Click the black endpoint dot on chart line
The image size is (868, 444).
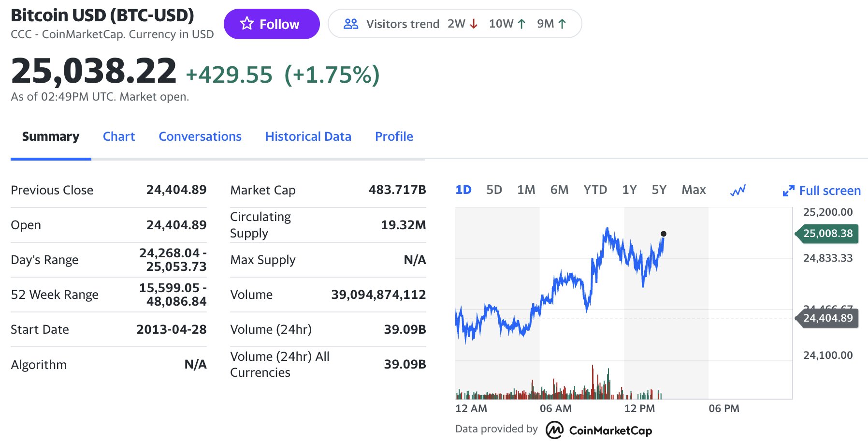664,234
